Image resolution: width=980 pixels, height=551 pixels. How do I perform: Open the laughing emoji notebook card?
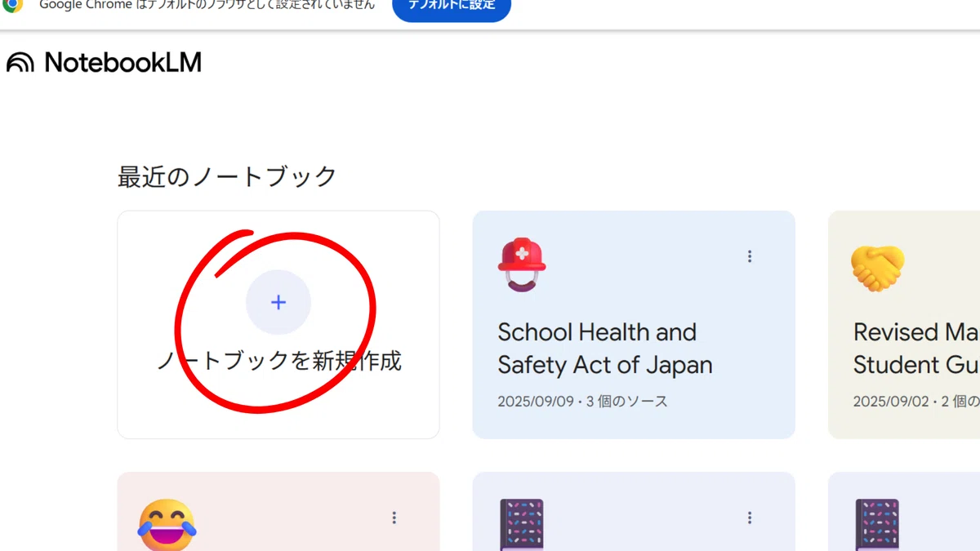click(x=278, y=512)
